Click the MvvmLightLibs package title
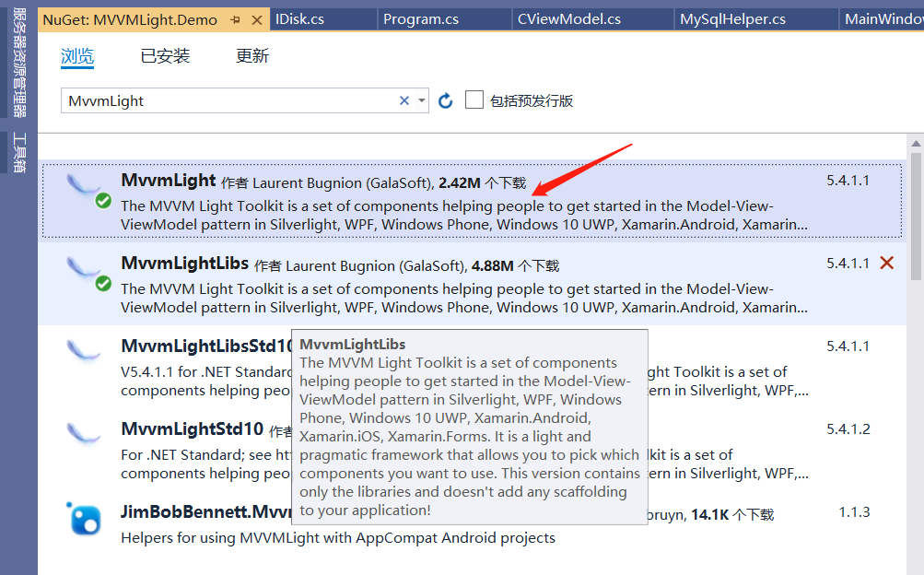 coord(183,263)
